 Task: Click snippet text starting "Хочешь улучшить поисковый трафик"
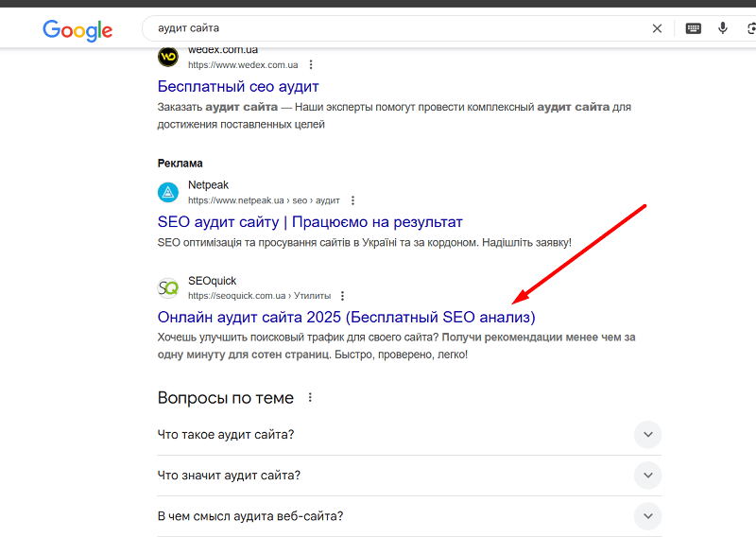[x=396, y=346]
